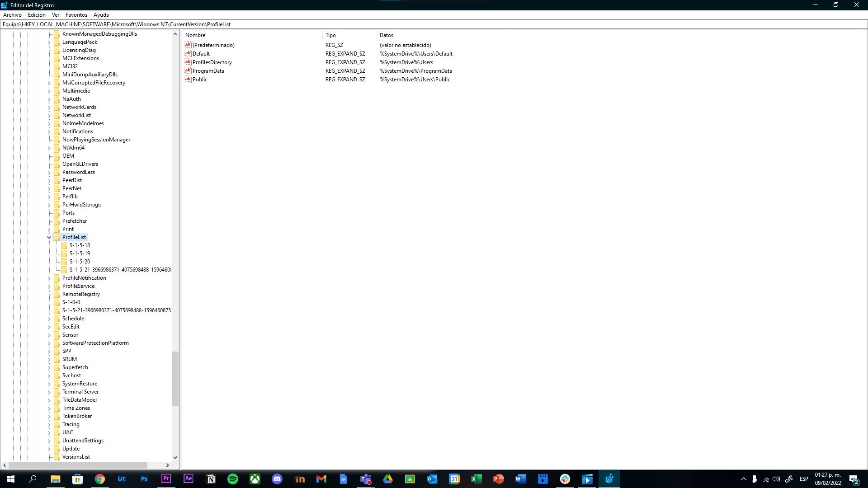This screenshot has width=868, height=488.
Task: Sort values by Nombre column header
Action: click(195, 35)
